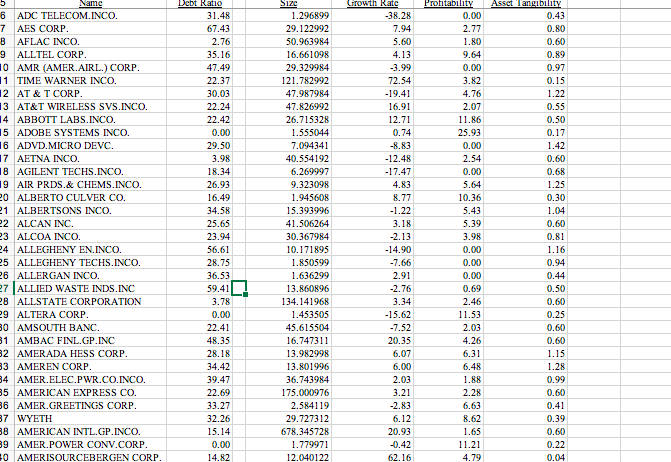This screenshot has width=671, height=462.
Task: Click AMER.POWER CONV.CORP. cell
Action: pos(91,444)
